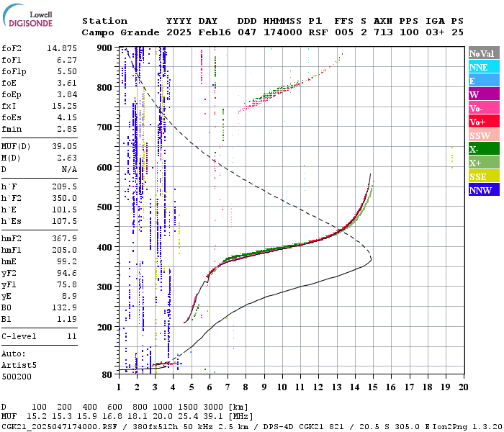
Task: Click the W purple legend swatch
Action: point(484,94)
